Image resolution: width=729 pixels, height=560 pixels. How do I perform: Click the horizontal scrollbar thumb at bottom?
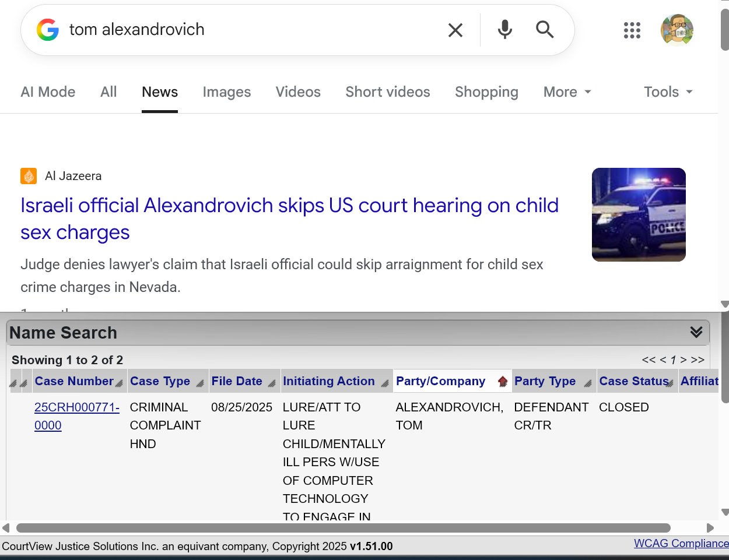click(x=344, y=528)
